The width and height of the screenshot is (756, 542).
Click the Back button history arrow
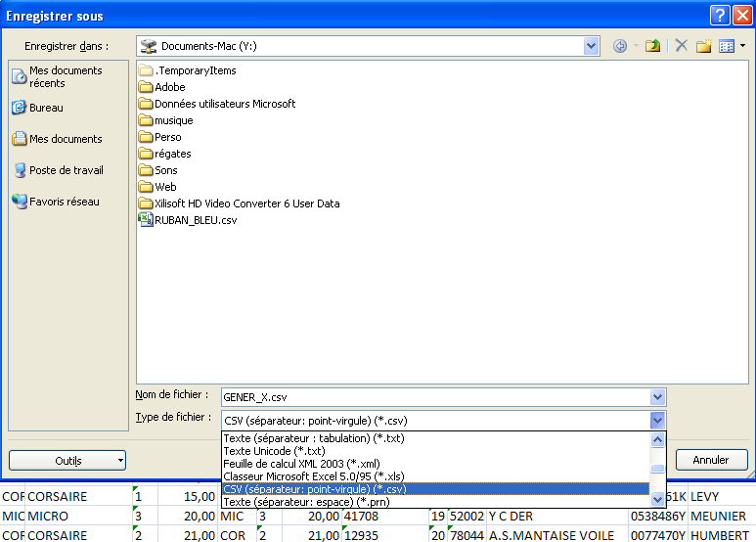(x=636, y=46)
